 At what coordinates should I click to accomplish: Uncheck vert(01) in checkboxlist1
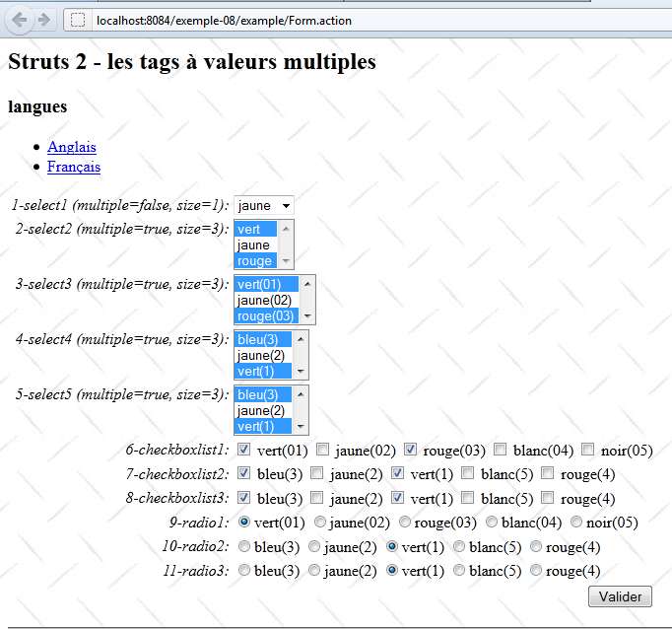point(244,450)
